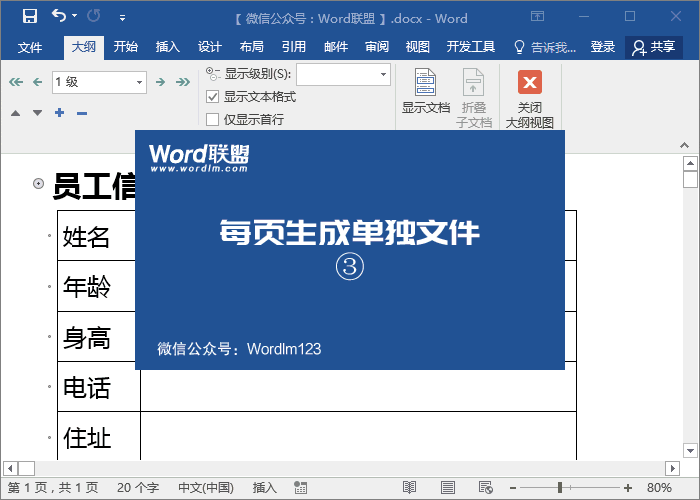Click the vertical scrollbar up arrow
Image resolution: width=700 pixels, height=500 pixels.
coord(690,163)
